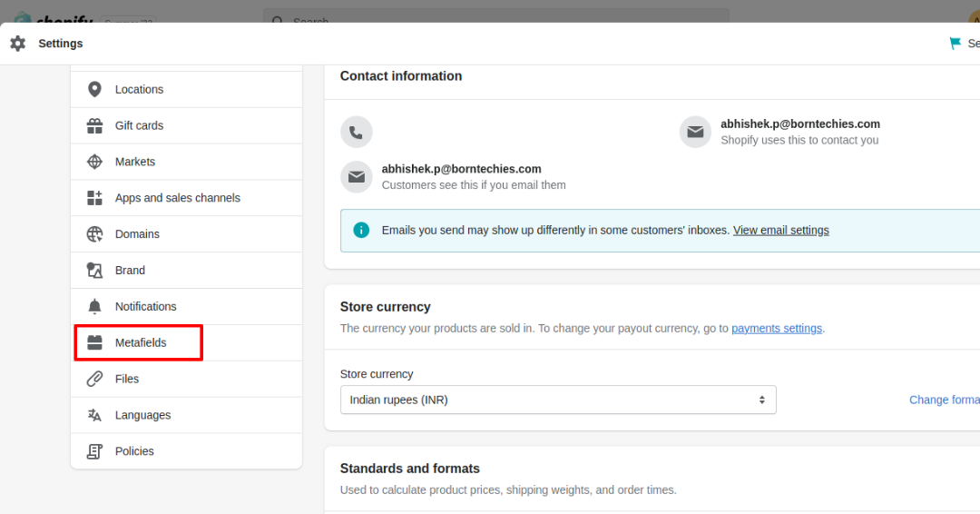Click 'Customers see this if you email them'
The height and width of the screenshot is (514, 980).
[474, 185]
